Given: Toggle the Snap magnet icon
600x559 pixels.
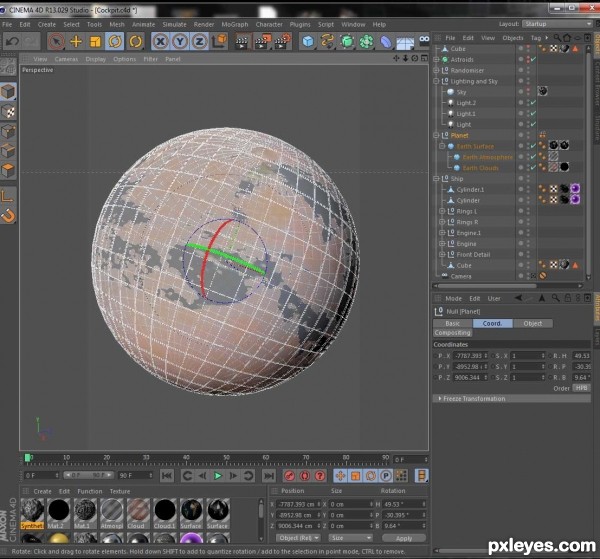Looking at the screenshot, I should pyautogui.click(x=8, y=216).
